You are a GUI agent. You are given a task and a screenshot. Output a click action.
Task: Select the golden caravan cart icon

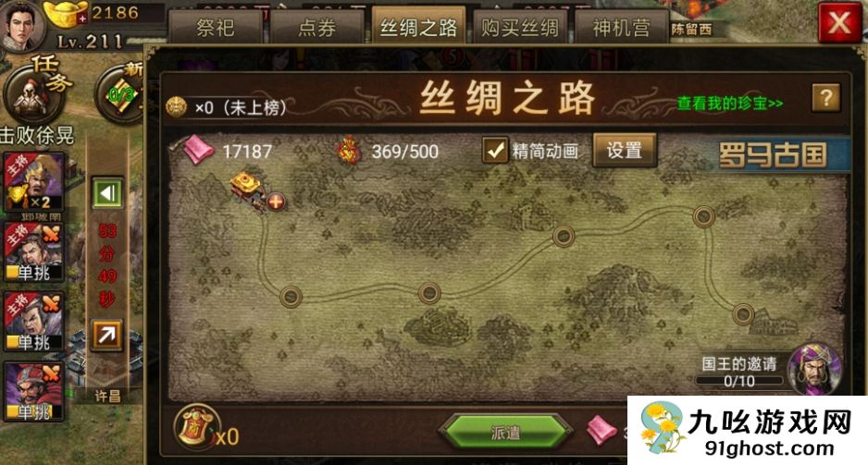(248, 189)
